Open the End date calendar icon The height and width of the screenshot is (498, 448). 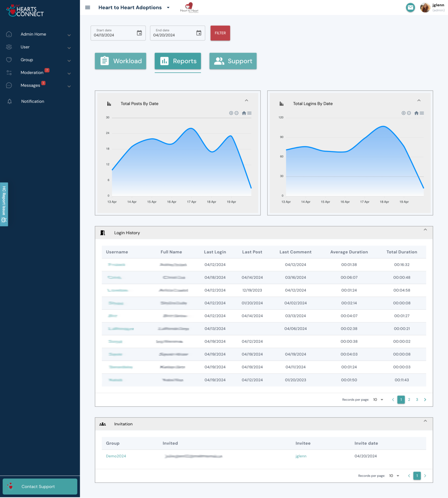[x=199, y=33]
